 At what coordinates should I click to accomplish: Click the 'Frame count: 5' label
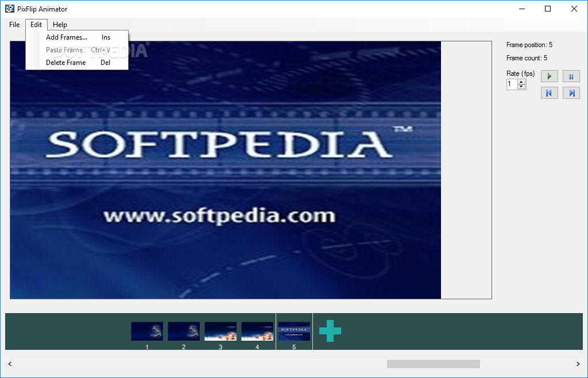pyautogui.click(x=527, y=58)
